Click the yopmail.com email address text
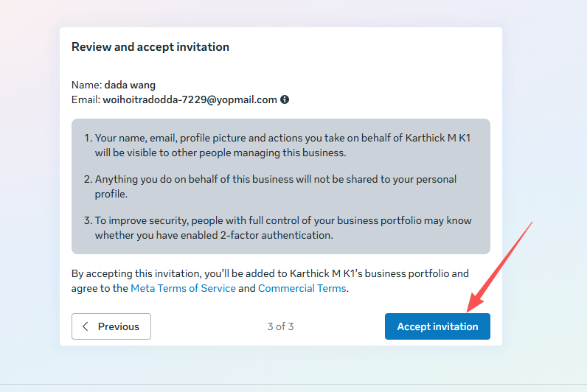Image resolution: width=587 pixels, height=392 pixels. (190, 99)
